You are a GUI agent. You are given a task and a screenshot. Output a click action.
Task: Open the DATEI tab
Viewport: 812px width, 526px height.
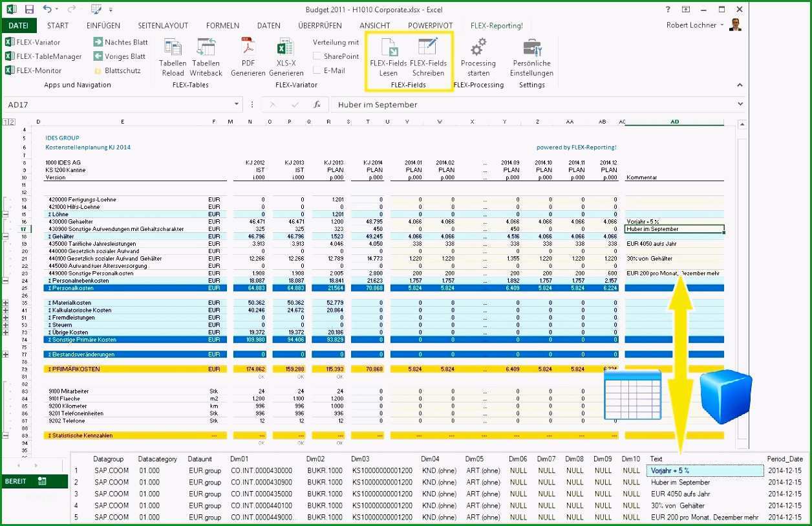[x=19, y=26]
